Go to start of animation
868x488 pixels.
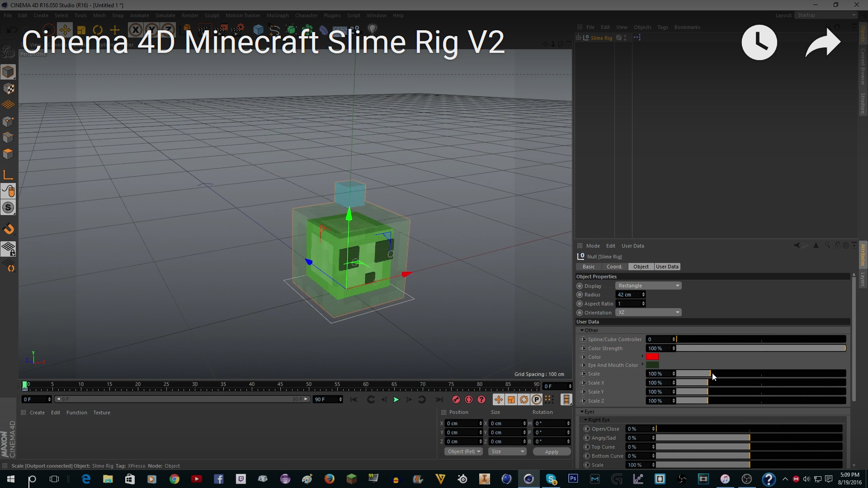click(354, 399)
